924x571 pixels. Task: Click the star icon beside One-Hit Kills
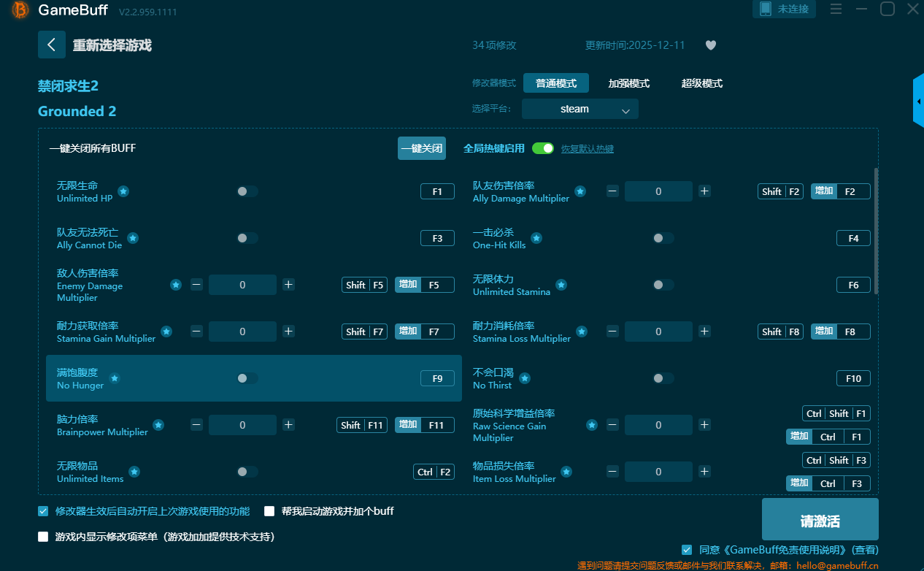click(x=536, y=238)
